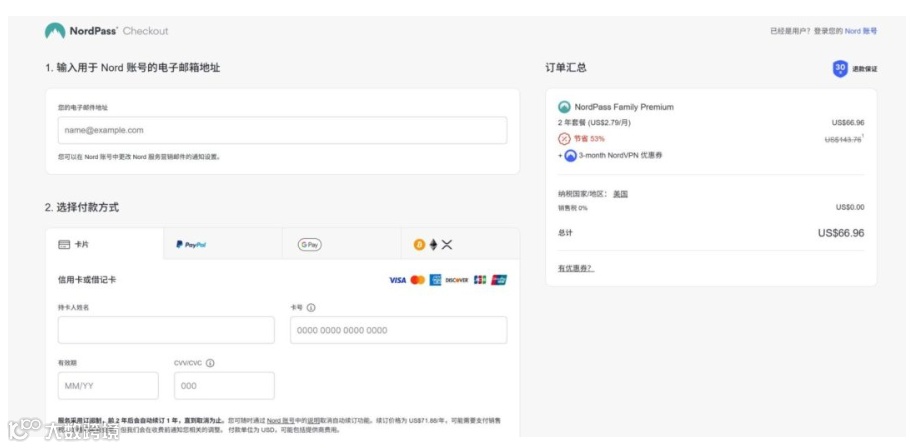Image resolution: width=915 pixels, height=448 pixels.
Task: Click the 30-day money-back guarantee badge
Action: (840, 68)
